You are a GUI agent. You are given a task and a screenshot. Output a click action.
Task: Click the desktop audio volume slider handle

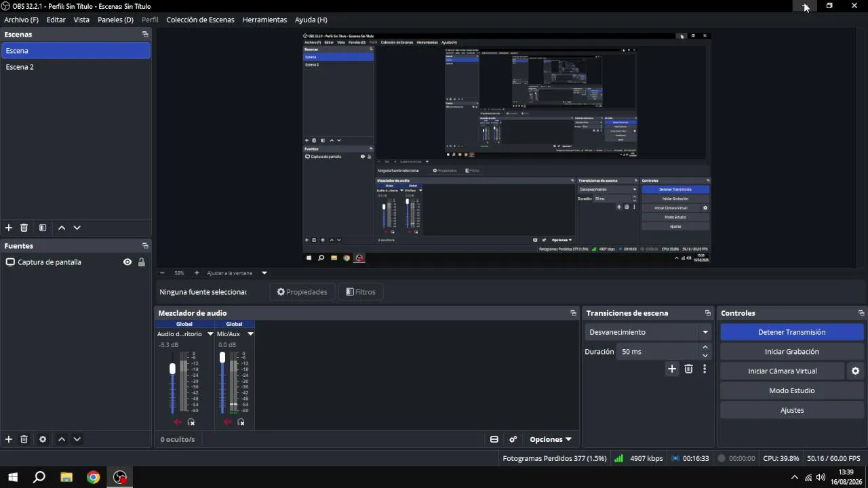coord(172,369)
